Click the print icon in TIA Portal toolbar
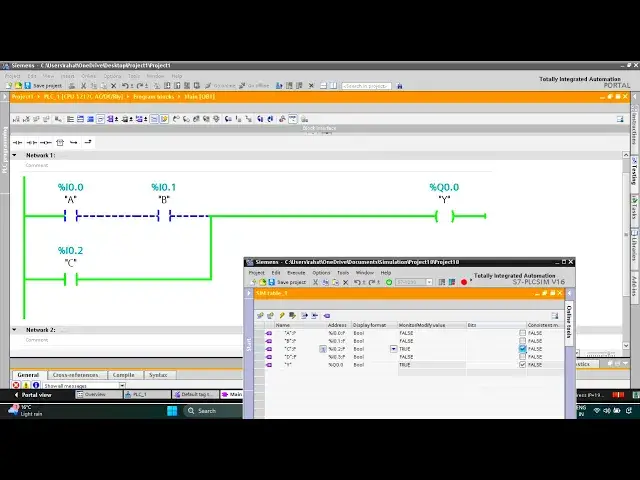Screen dimensions: 640x480 pyautogui.click(x=72, y=86)
